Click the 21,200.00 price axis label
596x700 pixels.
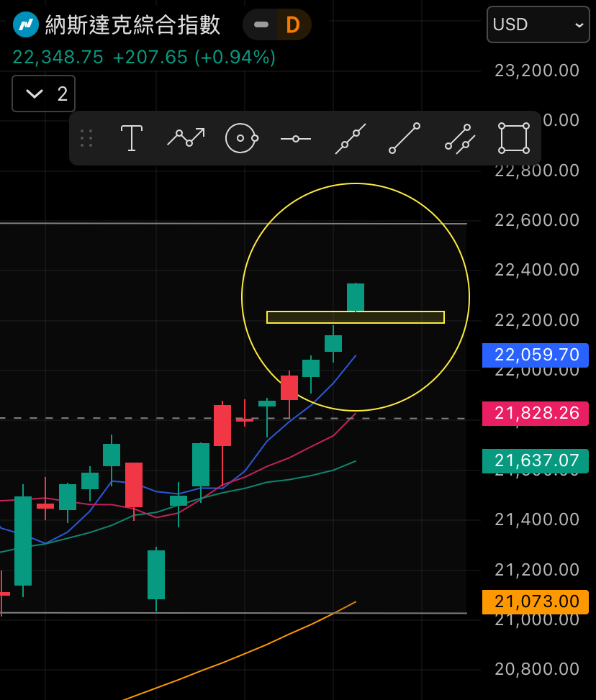(x=537, y=570)
